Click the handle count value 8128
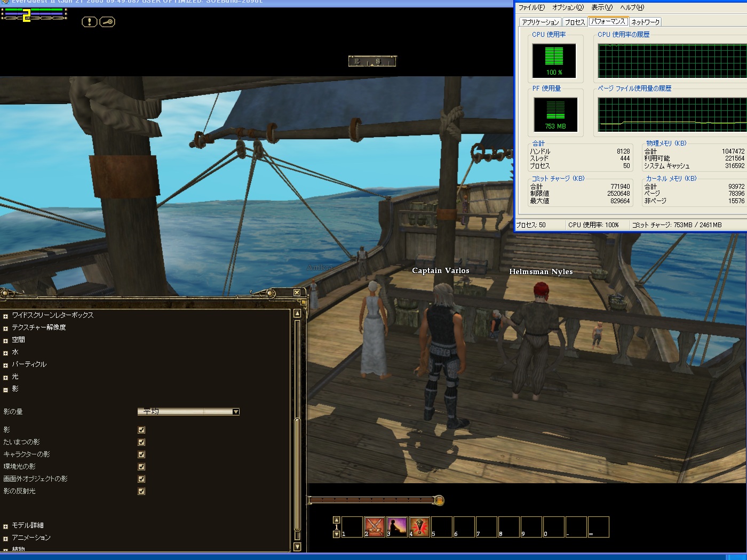 (x=623, y=151)
